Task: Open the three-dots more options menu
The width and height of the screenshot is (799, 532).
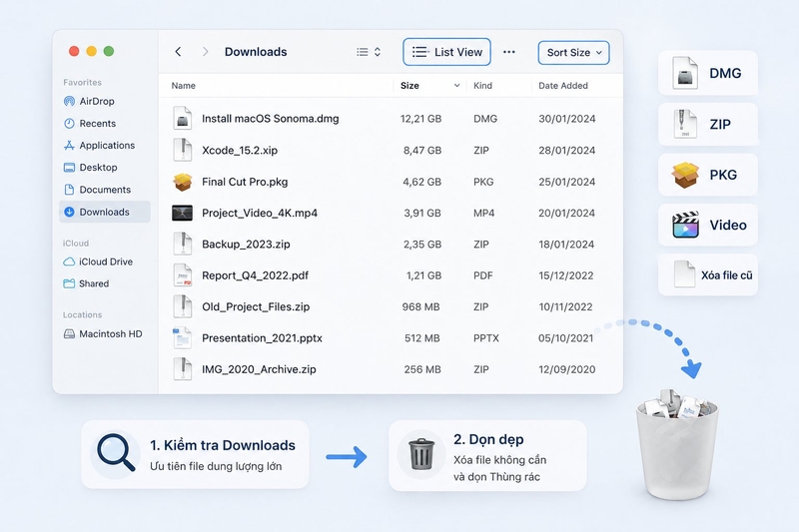Action: pyautogui.click(x=508, y=52)
